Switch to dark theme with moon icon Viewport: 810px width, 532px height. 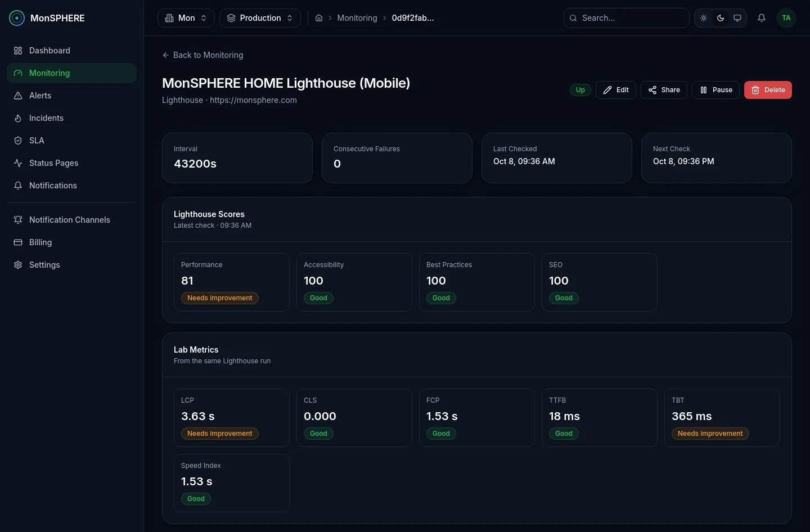coord(721,18)
